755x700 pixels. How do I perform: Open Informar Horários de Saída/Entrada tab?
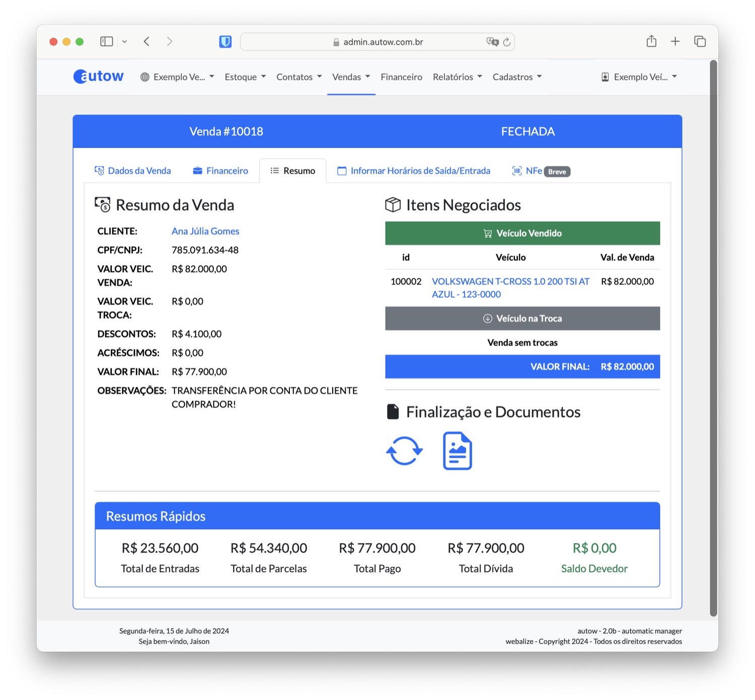tap(414, 171)
